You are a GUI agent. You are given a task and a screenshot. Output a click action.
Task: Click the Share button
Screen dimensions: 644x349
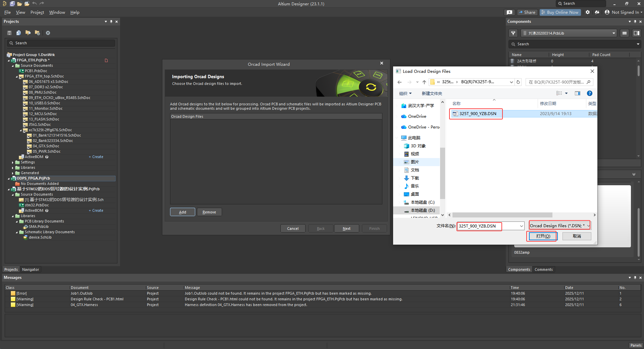527,12
